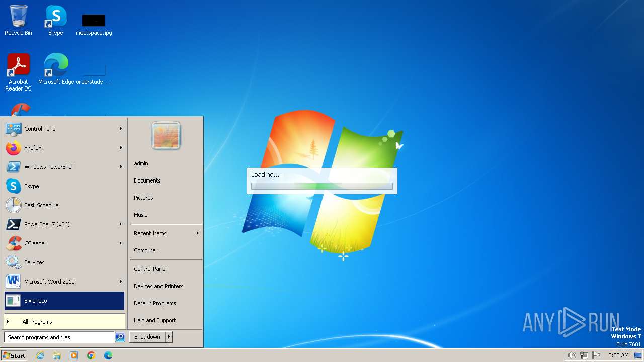This screenshot has width=644, height=362.
Task: Click the Show desktop tray icon
Action: coord(638,355)
